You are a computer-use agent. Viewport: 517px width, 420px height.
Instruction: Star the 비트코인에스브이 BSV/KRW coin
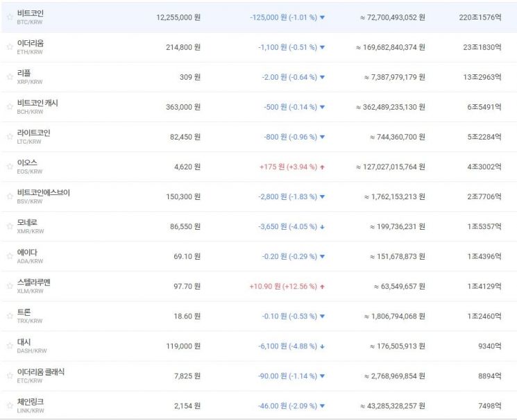[10, 196]
